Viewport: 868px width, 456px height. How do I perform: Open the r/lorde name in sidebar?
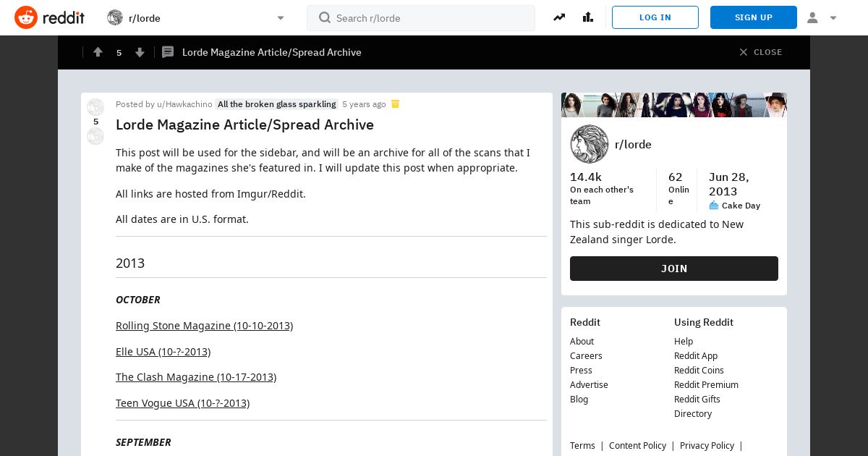coord(633,144)
